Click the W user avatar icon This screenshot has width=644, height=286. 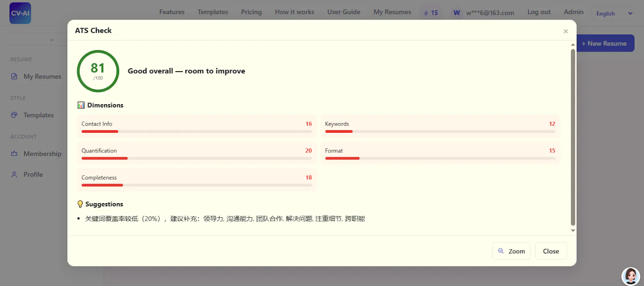(456, 13)
